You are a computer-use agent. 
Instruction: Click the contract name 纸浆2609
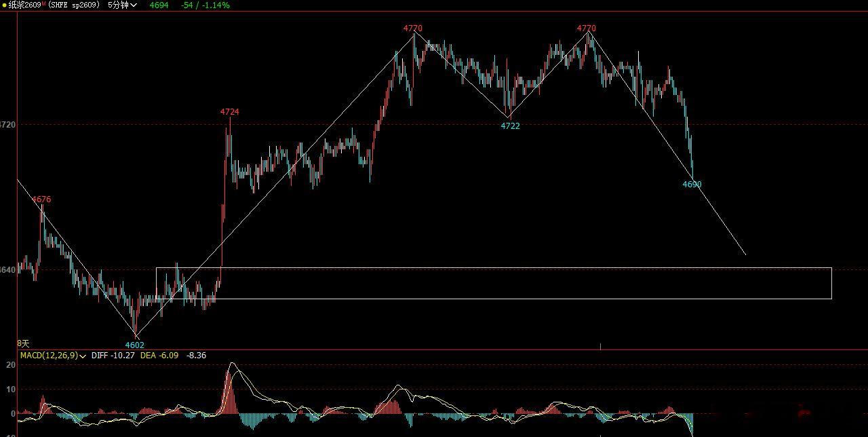coord(24,5)
